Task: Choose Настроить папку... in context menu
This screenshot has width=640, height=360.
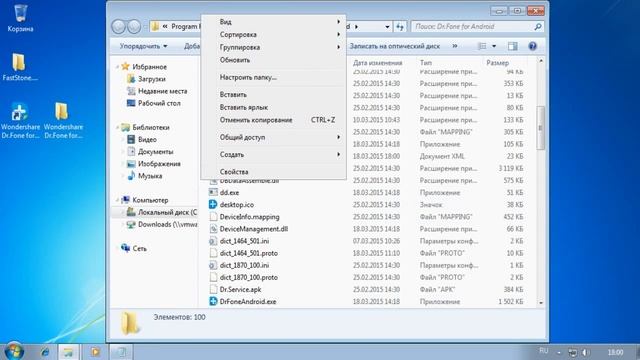Action: tap(273, 77)
